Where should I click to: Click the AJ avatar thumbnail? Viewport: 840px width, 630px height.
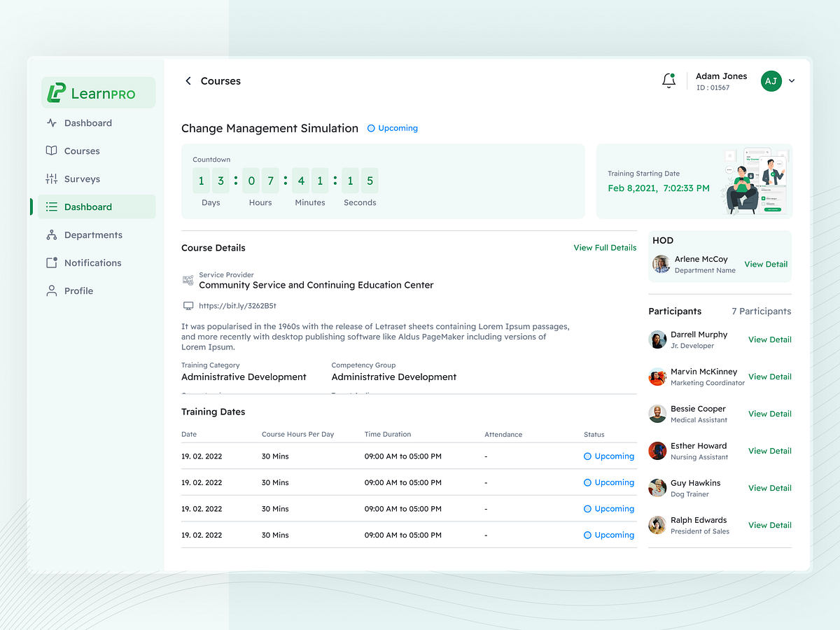click(771, 80)
